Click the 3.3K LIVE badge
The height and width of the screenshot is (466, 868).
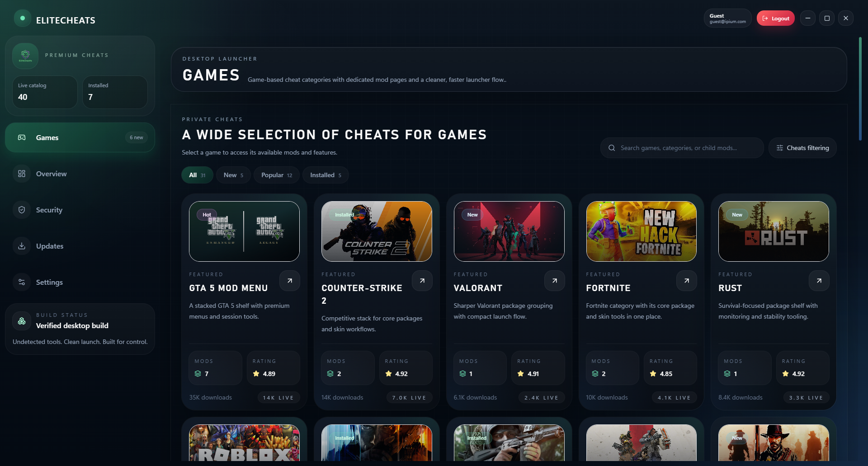(806, 398)
